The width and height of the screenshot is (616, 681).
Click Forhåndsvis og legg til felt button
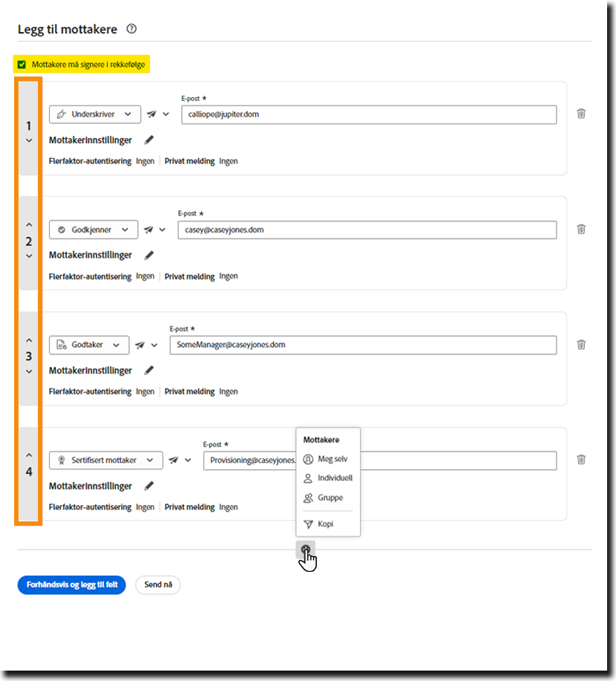click(x=71, y=585)
